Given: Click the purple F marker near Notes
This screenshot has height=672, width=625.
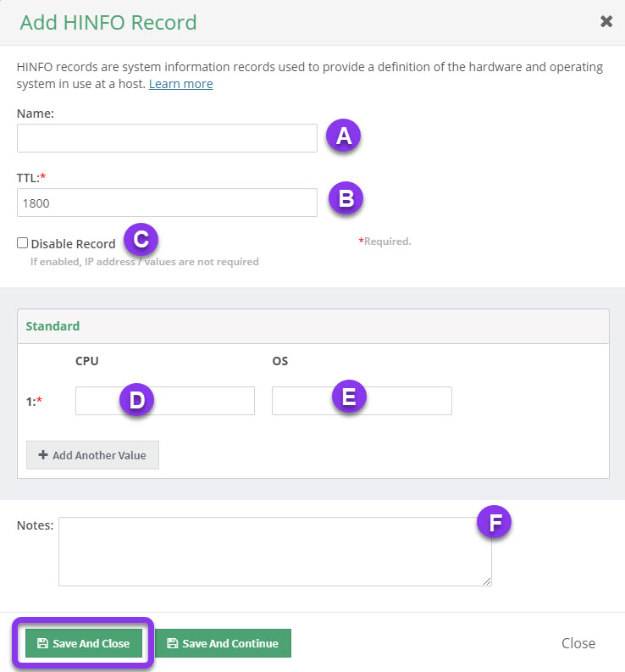Looking at the screenshot, I should (x=495, y=522).
